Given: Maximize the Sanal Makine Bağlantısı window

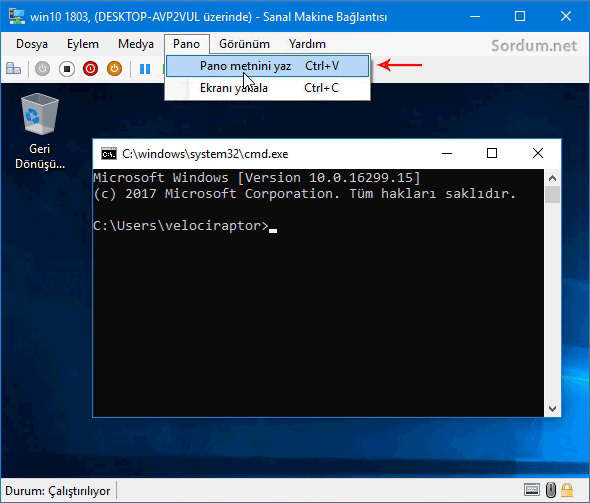Looking at the screenshot, I should 520,17.
